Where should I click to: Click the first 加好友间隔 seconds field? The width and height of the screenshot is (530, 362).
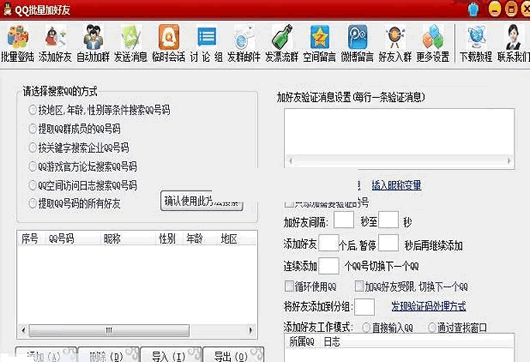pos(343,220)
